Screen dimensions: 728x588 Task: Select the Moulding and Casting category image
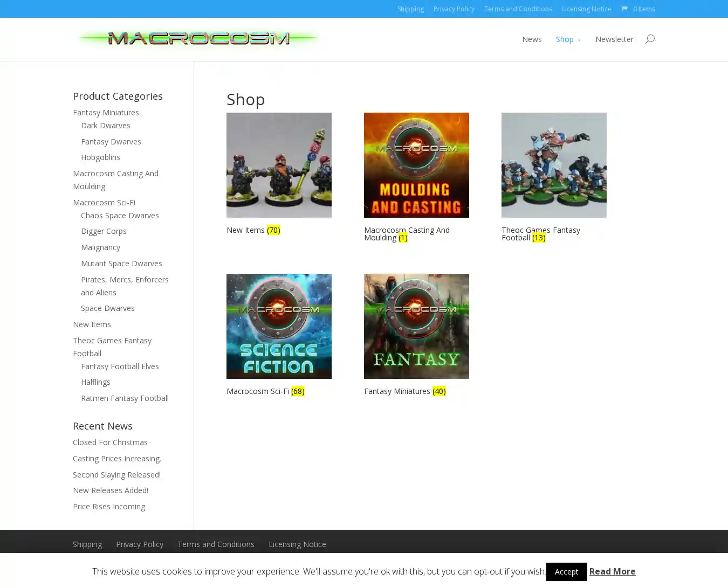tap(416, 165)
